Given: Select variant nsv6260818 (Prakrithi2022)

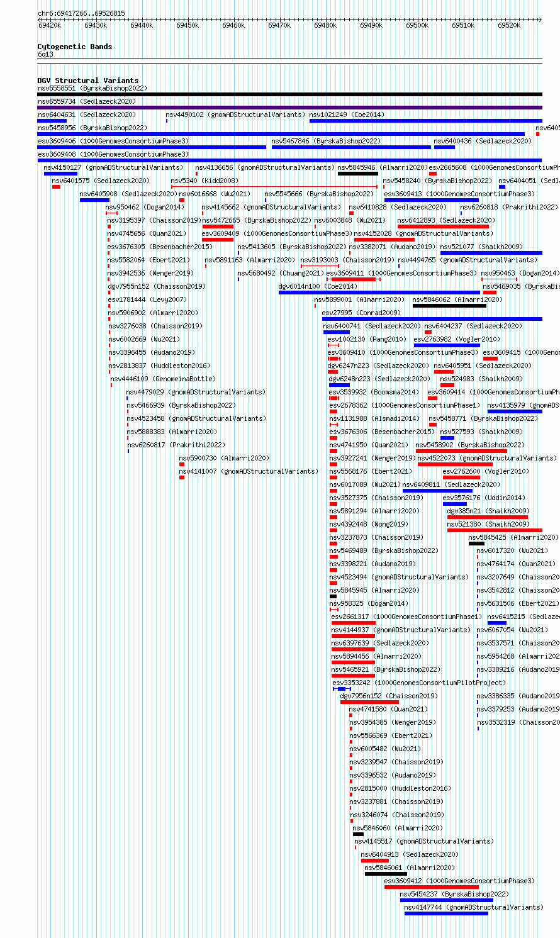Looking at the screenshot, I should click(509, 208).
